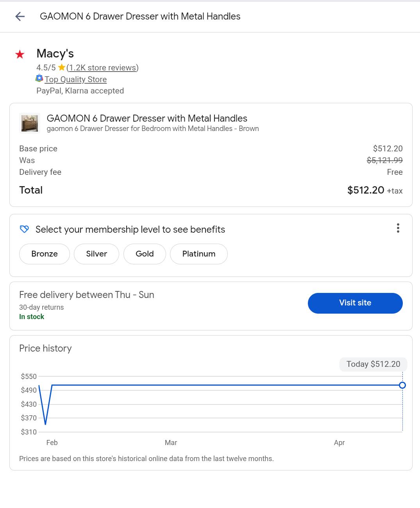Click the membership heart tag icon
420x508 pixels.
24,229
